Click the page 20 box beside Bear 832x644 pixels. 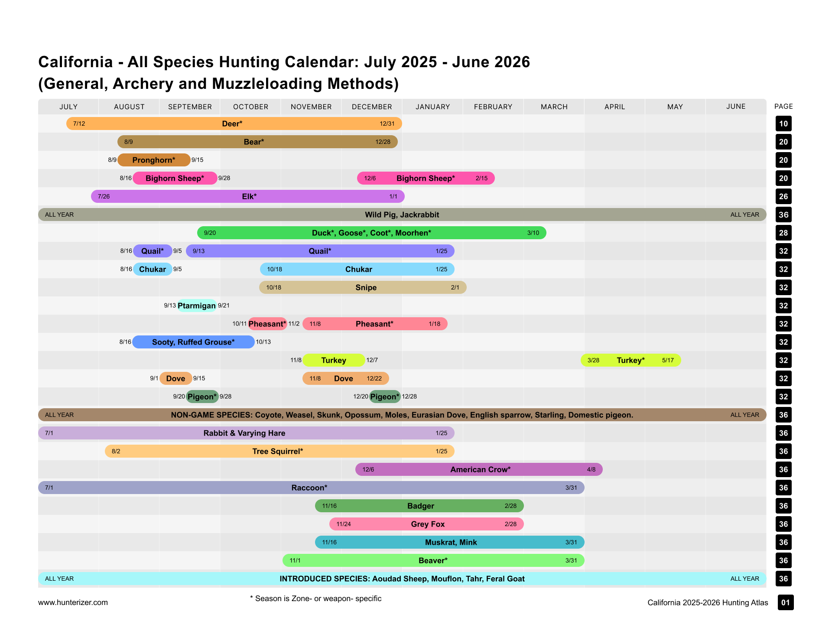point(783,142)
